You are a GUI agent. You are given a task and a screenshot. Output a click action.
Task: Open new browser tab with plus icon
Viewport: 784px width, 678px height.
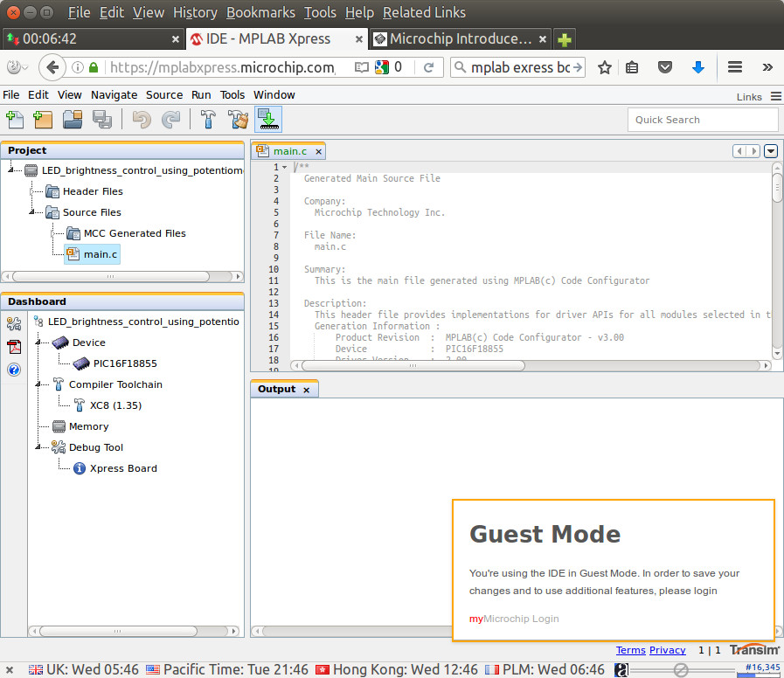(x=565, y=39)
